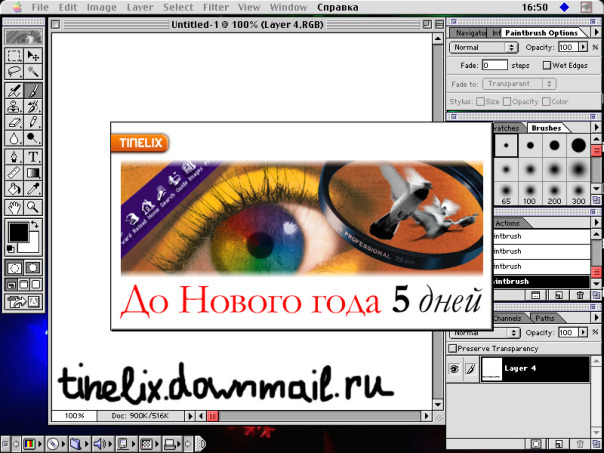Image resolution: width=604 pixels, height=453 pixels.
Task: Click the foreground color swatch
Action: pyautogui.click(x=18, y=233)
